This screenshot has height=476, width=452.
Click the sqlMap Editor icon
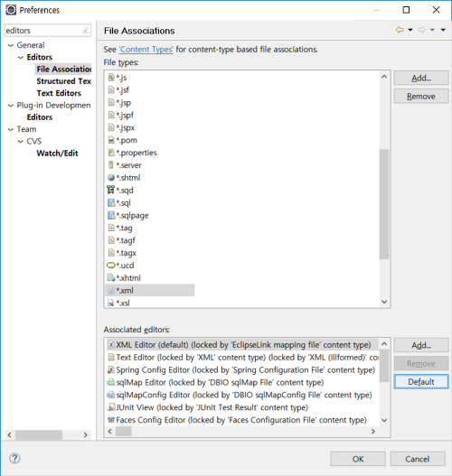[x=111, y=382]
